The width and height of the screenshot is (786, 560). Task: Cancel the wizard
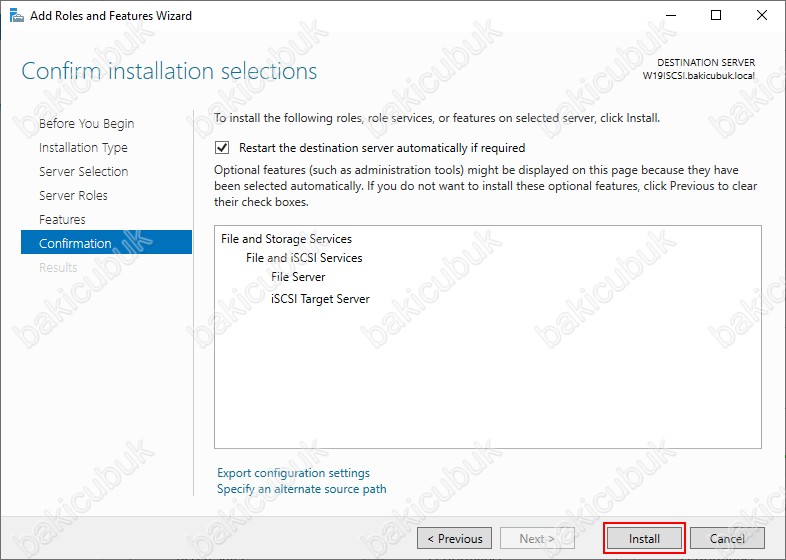click(x=727, y=538)
